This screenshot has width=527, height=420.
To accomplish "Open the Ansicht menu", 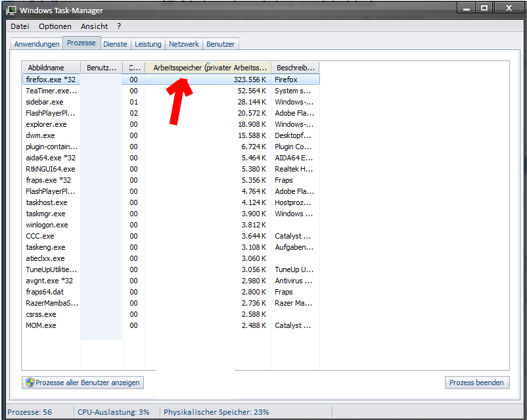I will tap(94, 26).
